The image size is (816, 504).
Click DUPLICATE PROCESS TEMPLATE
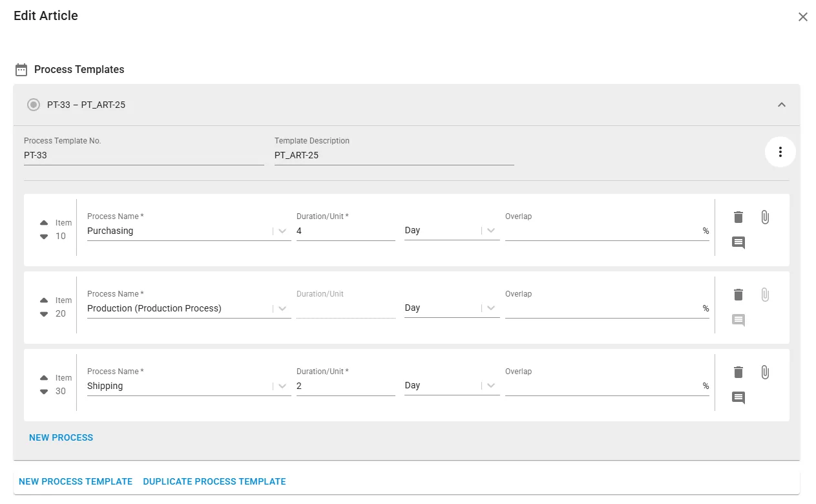[214, 481]
